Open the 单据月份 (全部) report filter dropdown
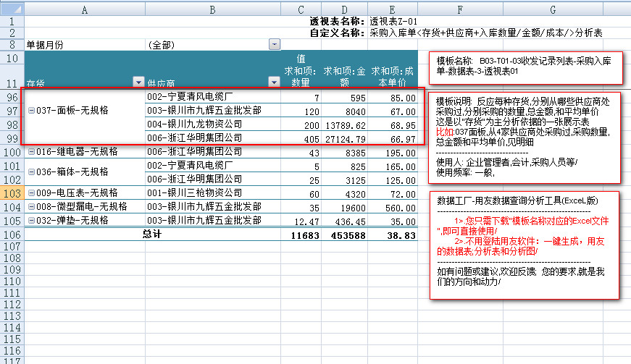This screenshot has height=364, width=631. [x=275, y=45]
